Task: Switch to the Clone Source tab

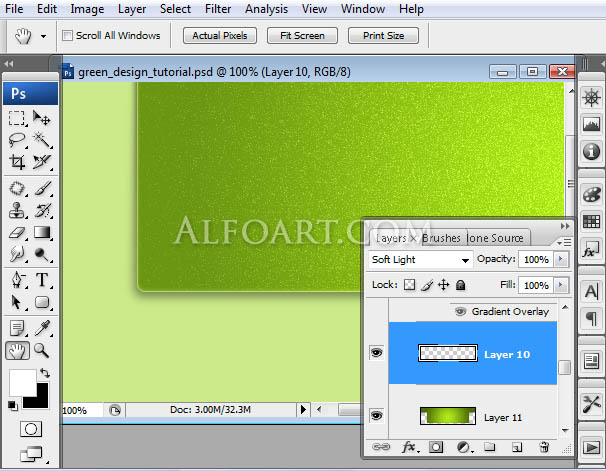Action: pyautogui.click(x=495, y=238)
